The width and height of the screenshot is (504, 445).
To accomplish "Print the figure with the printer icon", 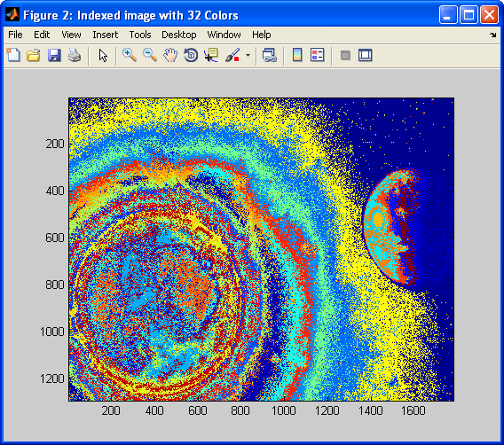I will tap(75, 55).
